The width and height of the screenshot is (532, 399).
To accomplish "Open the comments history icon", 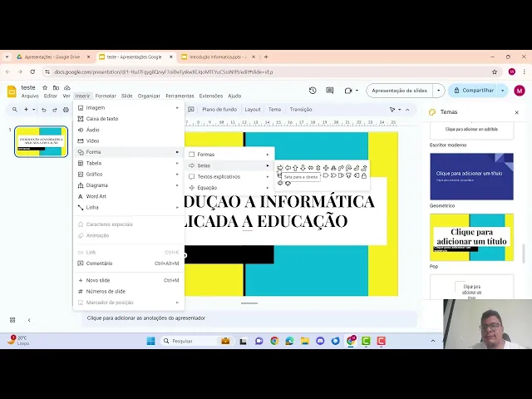I will tap(329, 91).
